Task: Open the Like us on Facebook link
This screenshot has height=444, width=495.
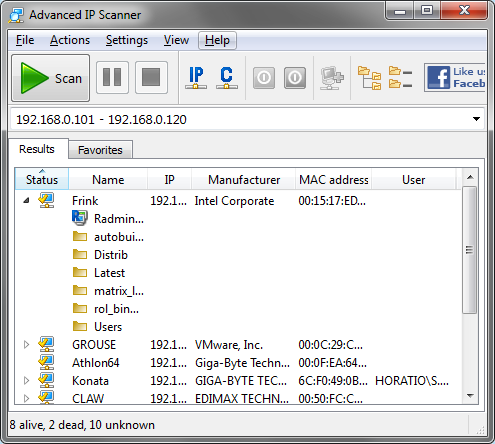Action: (455, 78)
